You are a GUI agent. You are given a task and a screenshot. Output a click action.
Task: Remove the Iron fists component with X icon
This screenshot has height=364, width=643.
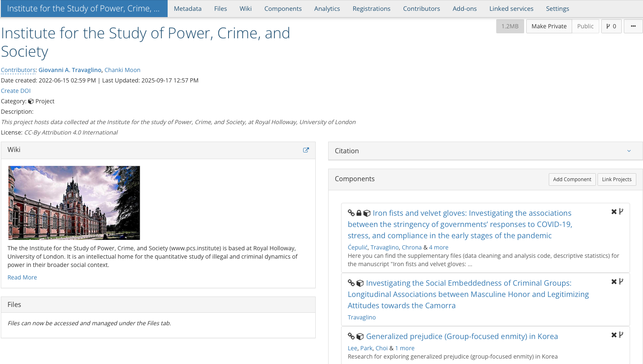(614, 212)
